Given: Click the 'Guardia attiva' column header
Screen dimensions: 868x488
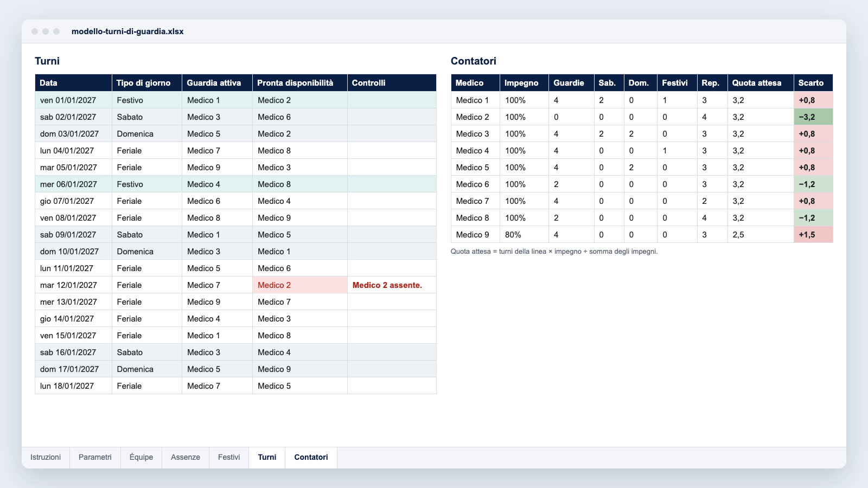Looking at the screenshot, I should [217, 82].
